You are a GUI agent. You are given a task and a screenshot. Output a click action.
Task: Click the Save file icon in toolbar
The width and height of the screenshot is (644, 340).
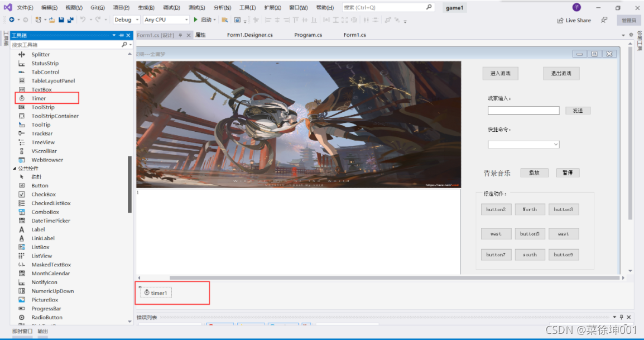pyautogui.click(x=61, y=20)
